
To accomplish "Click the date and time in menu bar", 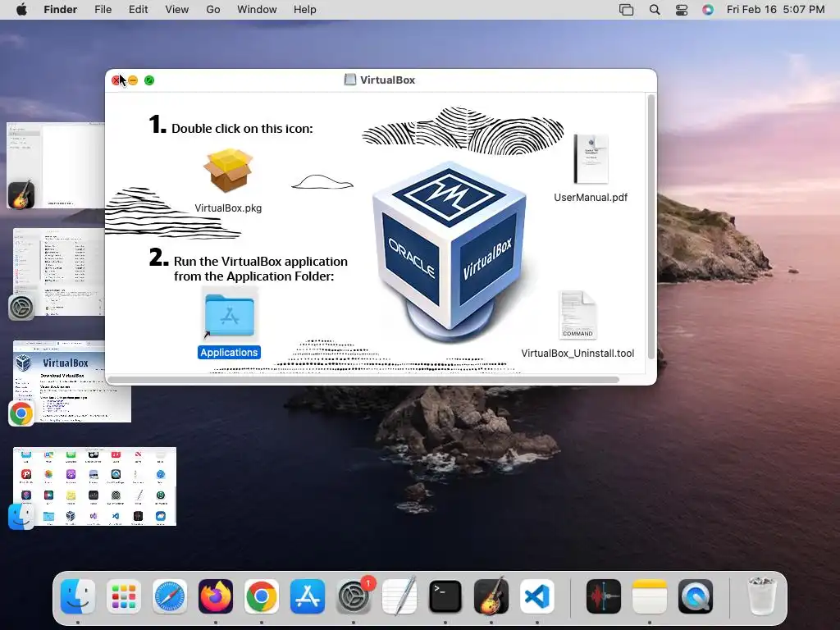I will 776,10.
